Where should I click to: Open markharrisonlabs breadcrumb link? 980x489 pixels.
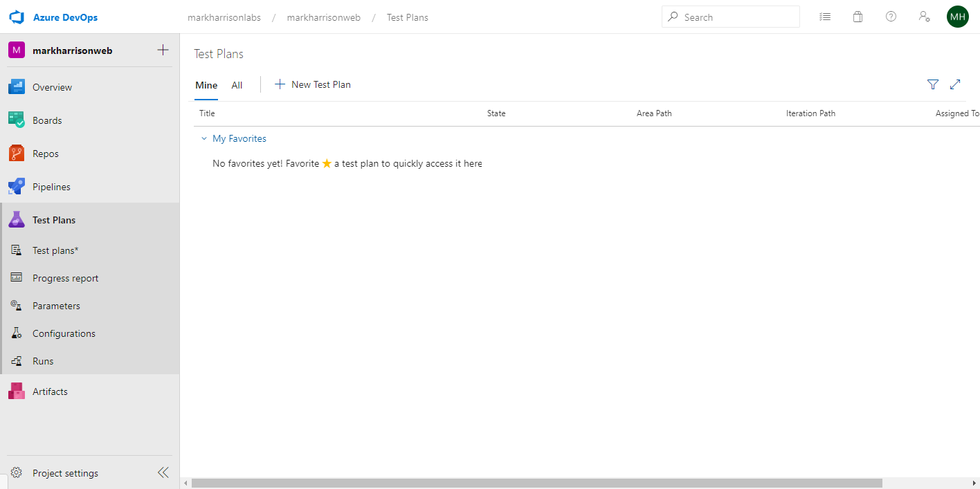click(x=224, y=17)
